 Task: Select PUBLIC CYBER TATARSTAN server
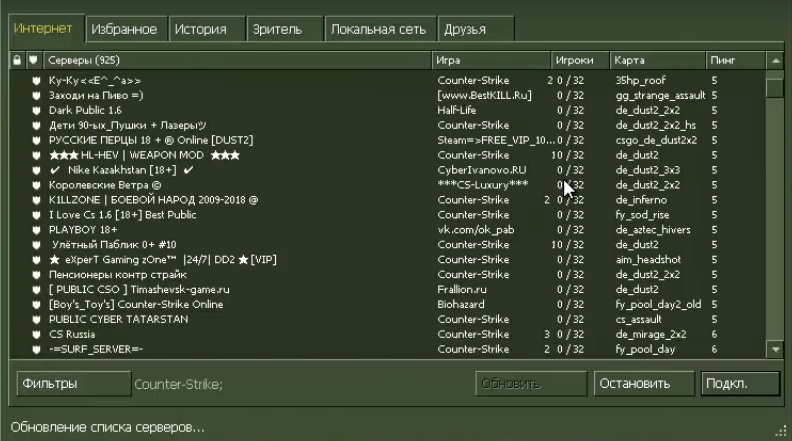388,320
